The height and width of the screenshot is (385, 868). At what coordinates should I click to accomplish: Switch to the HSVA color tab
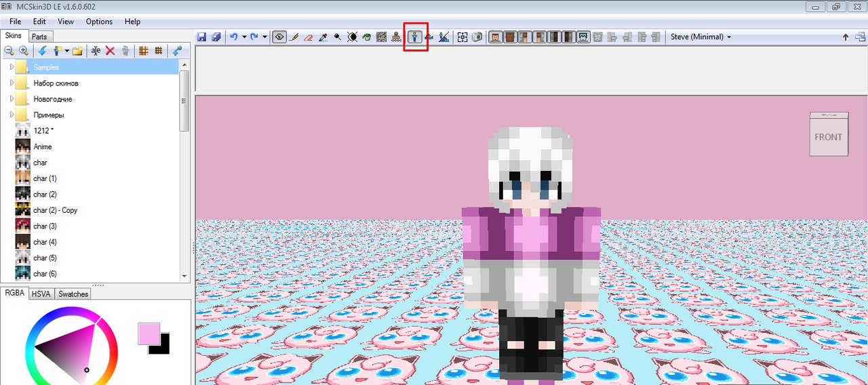click(40, 293)
